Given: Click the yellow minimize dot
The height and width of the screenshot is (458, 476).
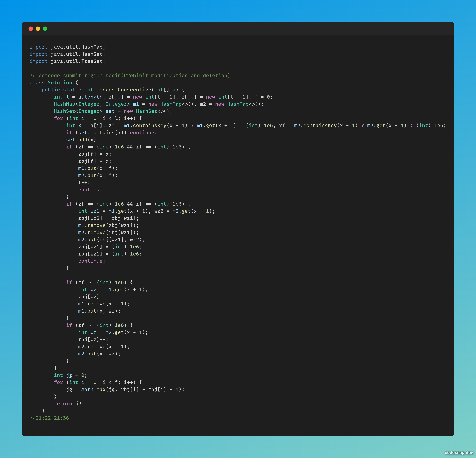Looking at the screenshot, I should (38, 29).
